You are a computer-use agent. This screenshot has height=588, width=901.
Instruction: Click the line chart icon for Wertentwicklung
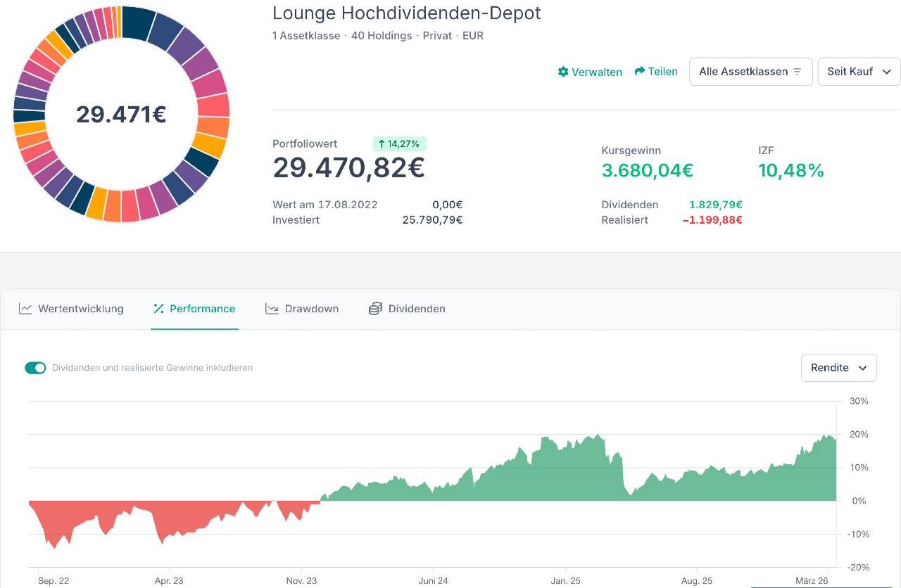pyautogui.click(x=25, y=309)
